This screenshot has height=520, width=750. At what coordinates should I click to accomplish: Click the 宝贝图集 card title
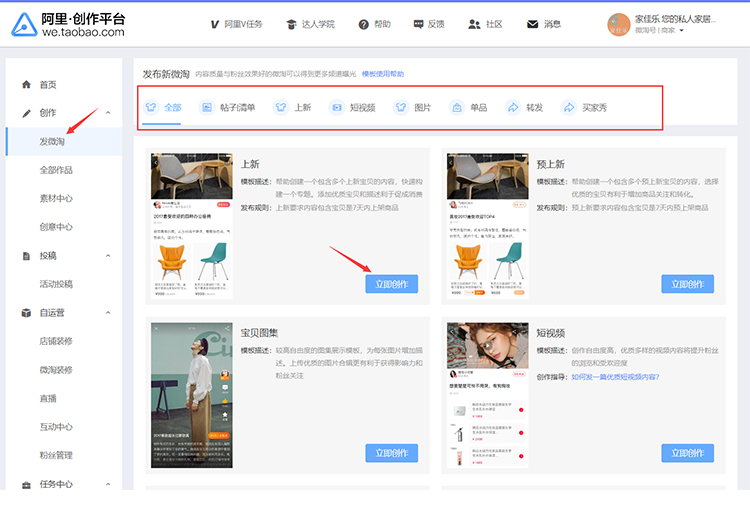259,333
